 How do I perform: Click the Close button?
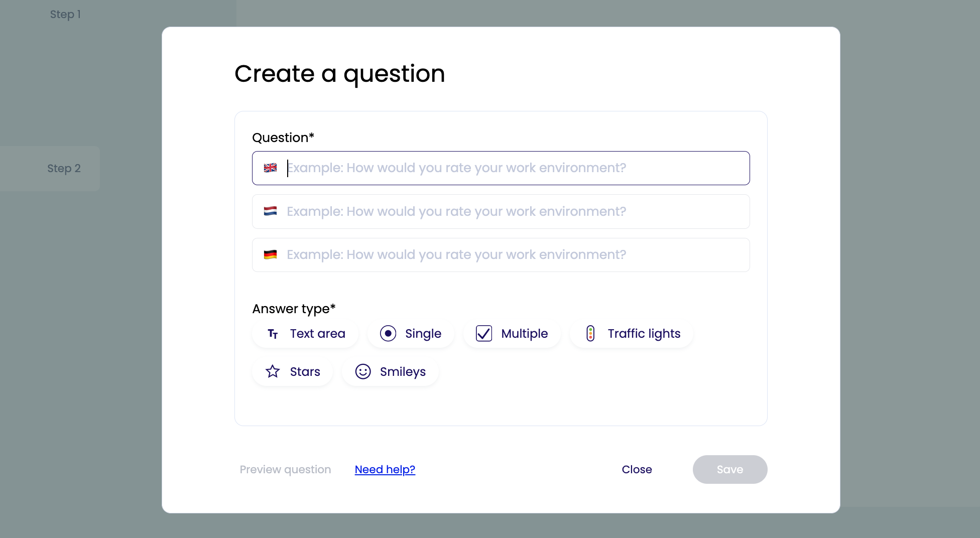pyautogui.click(x=637, y=470)
